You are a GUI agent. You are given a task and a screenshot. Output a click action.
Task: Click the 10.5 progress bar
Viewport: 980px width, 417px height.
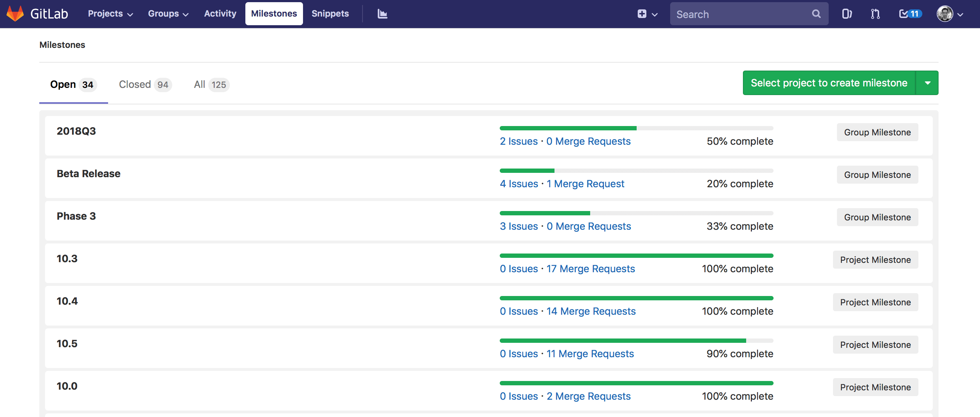click(x=637, y=341)
